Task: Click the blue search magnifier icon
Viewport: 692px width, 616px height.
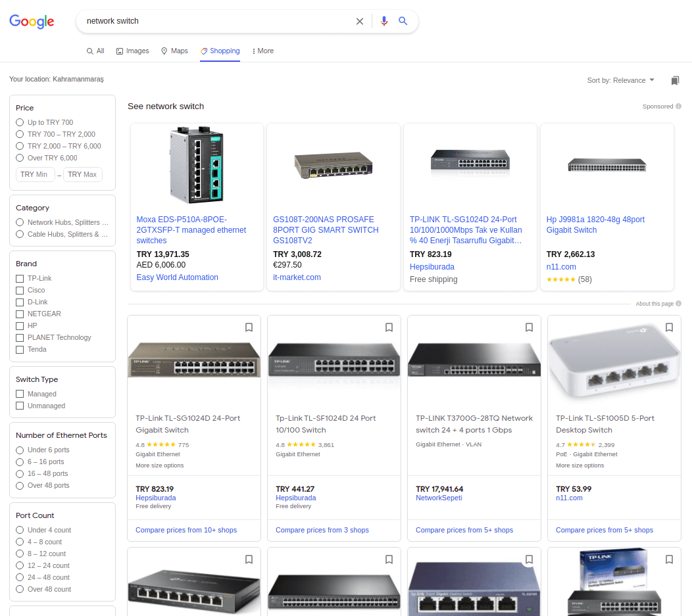Action: (403, 21)
